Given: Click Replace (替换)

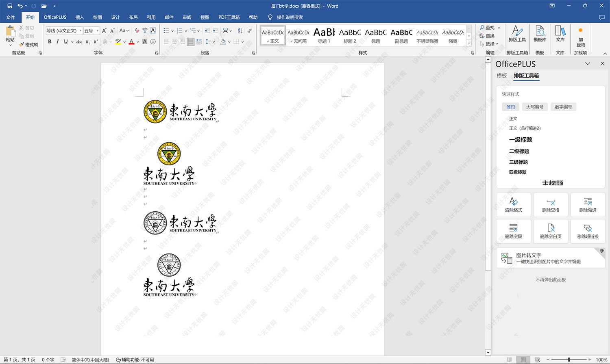Looking at the screenshot, I should click(487, 36).
